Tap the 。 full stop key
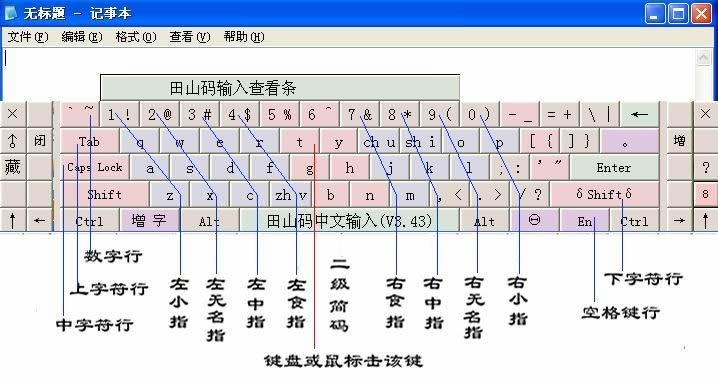 (630, 141)
